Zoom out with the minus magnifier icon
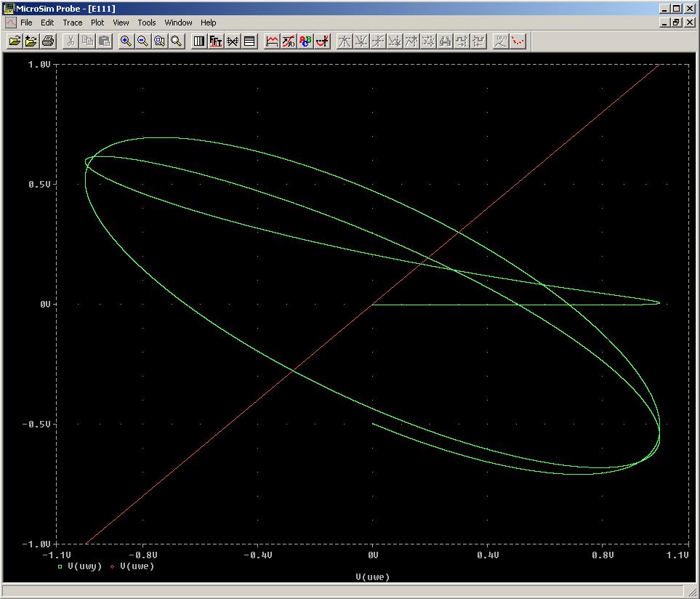Viewport: 700px width, 599px height. [142, 41]
